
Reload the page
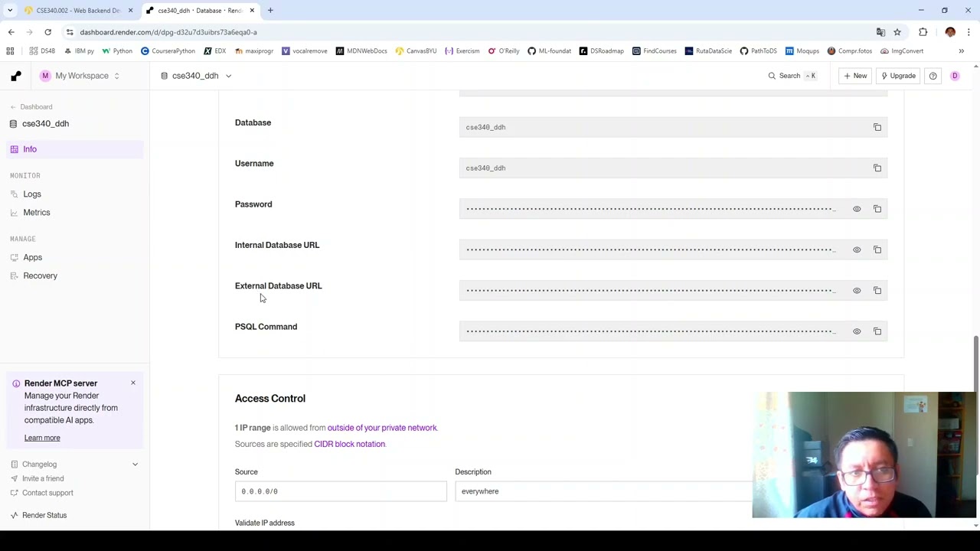47,32
